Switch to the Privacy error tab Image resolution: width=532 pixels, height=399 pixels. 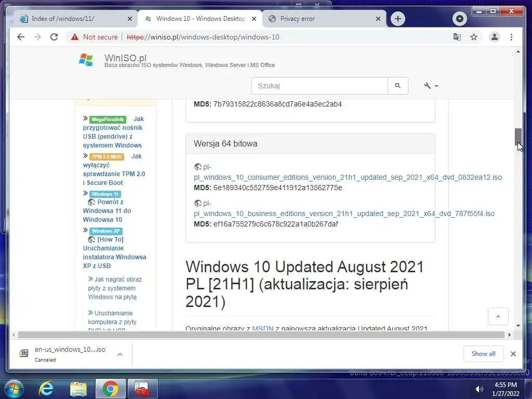tap(324, 19)
